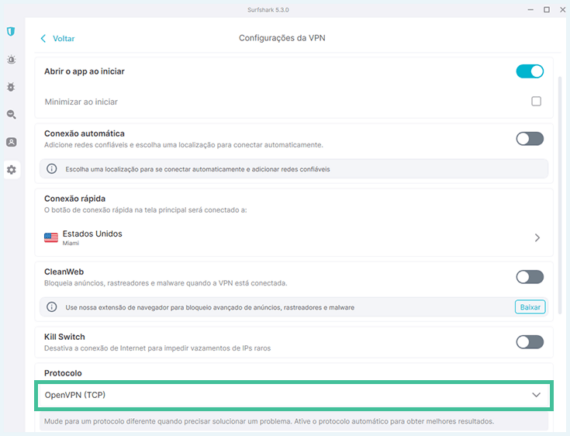Open the Alert siren icon in sidebar
This screenshot has width=570, height=436.
click(11, 60)
